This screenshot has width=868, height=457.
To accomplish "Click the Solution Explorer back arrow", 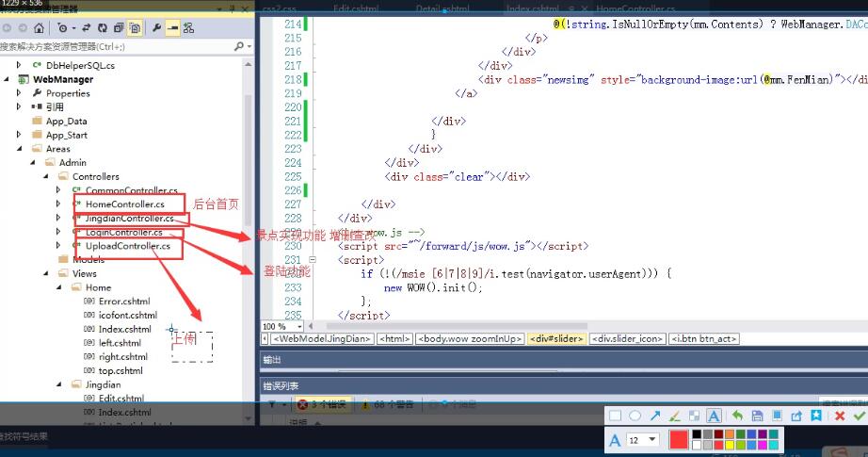I will click(x=8, y=27).
